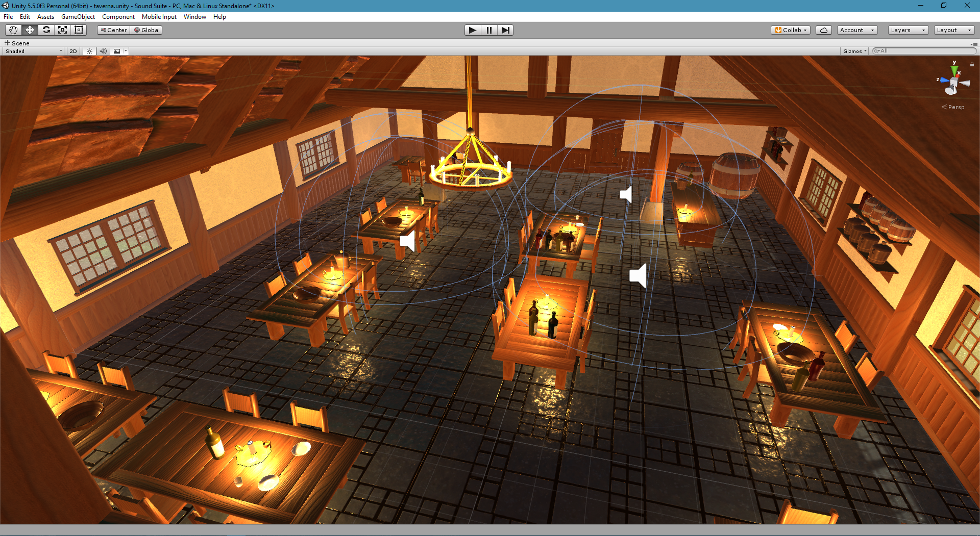Open the Layout dropdown

953,30
